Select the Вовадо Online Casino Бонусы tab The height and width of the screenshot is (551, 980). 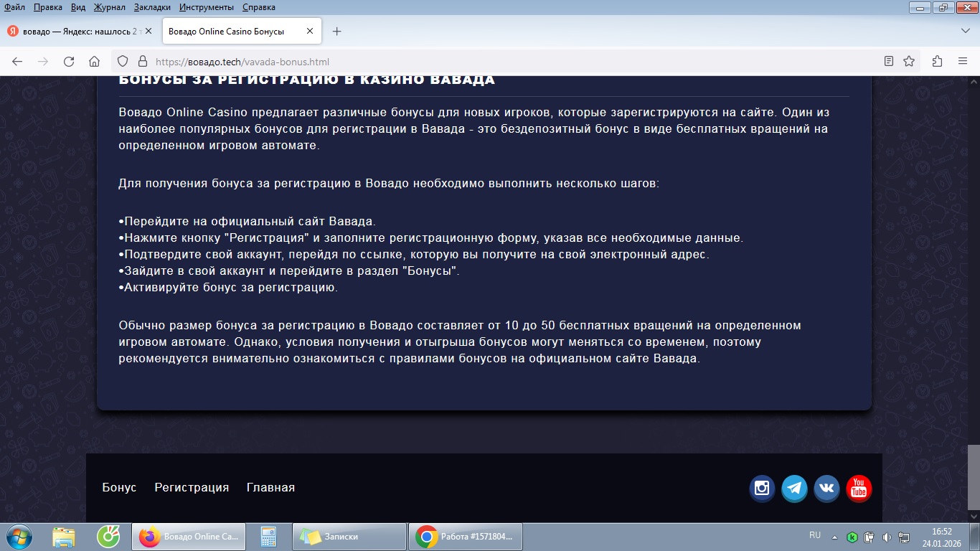[x=242, y=32]
